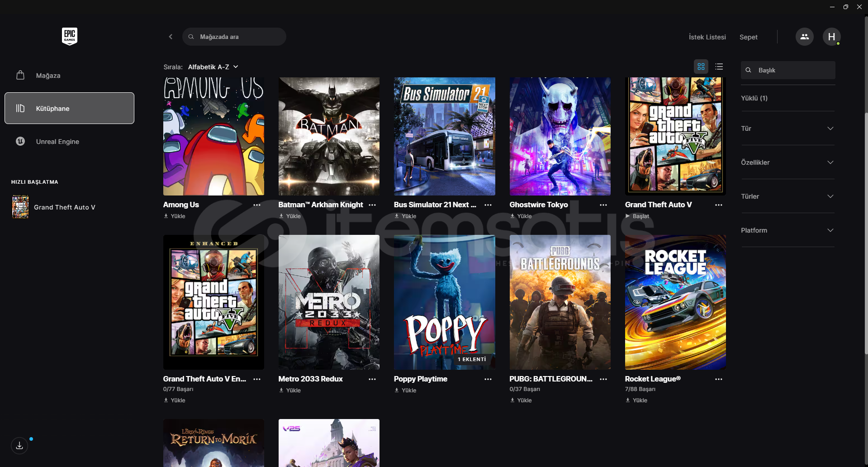Expand the Tür filter
Viewport: 868px width, 467px height.
(x=787, y=129)
